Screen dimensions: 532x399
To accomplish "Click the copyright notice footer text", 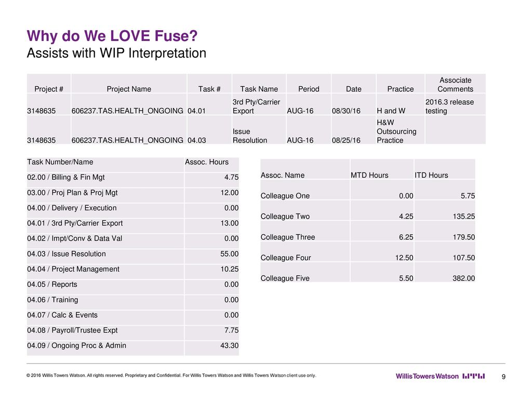I will 171,375.
